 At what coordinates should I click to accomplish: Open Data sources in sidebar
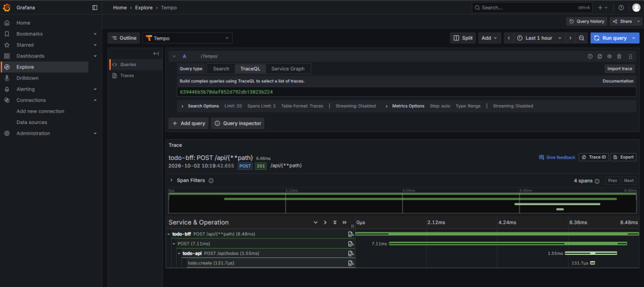tap(31, 122)
